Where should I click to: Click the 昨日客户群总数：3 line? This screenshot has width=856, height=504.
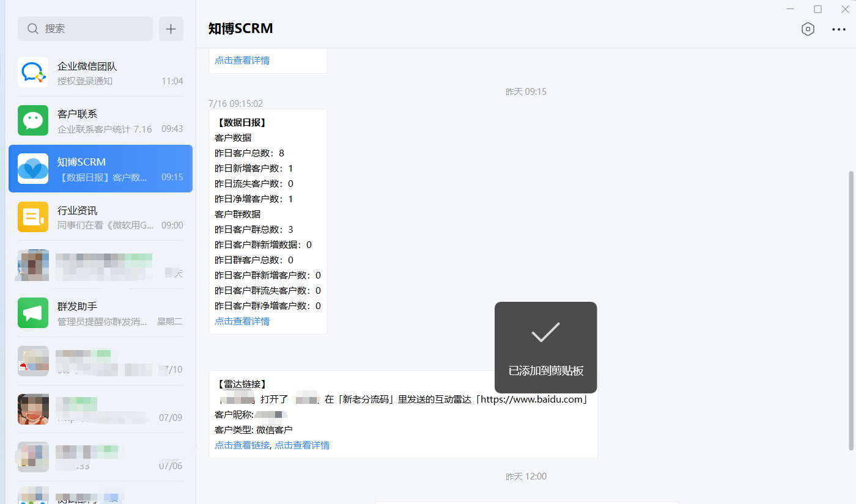point(254,230)
